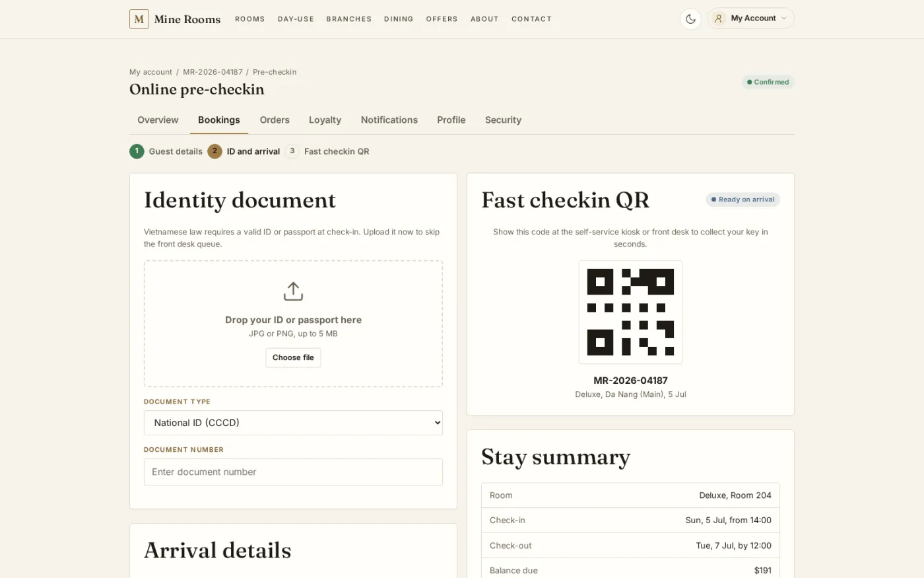924x578 pixels.
Task: Click the Arrival details heading
Action: (217, 550)
